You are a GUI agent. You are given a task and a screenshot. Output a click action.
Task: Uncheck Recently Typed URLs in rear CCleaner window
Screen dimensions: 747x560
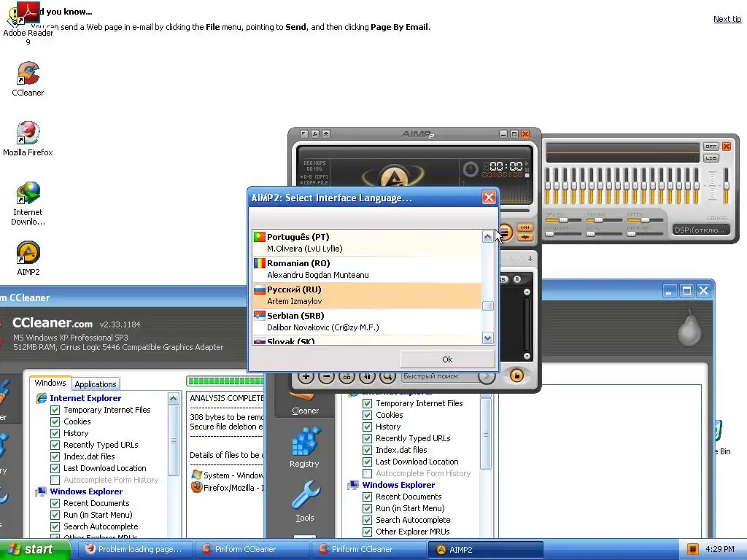tap(55, 445)
